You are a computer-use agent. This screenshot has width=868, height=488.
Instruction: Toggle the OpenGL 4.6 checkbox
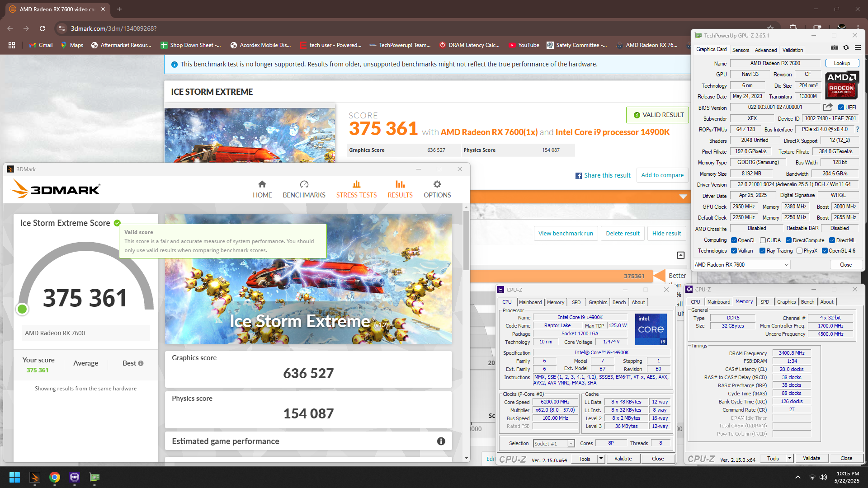tap(825, 251)
